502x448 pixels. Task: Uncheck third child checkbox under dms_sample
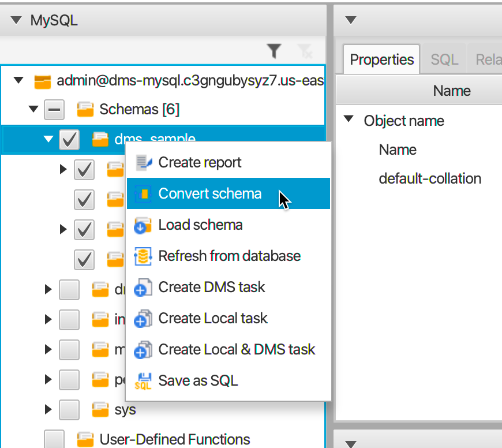coord(84,229)
